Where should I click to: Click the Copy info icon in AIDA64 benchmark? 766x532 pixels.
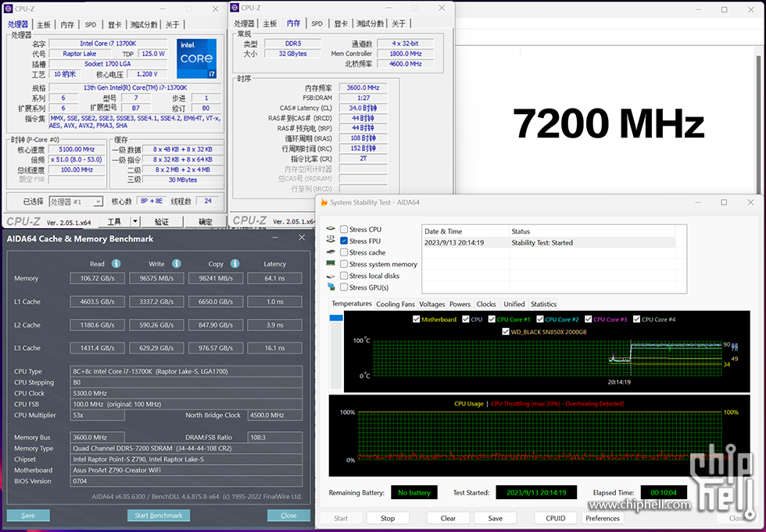coord(235,263)
